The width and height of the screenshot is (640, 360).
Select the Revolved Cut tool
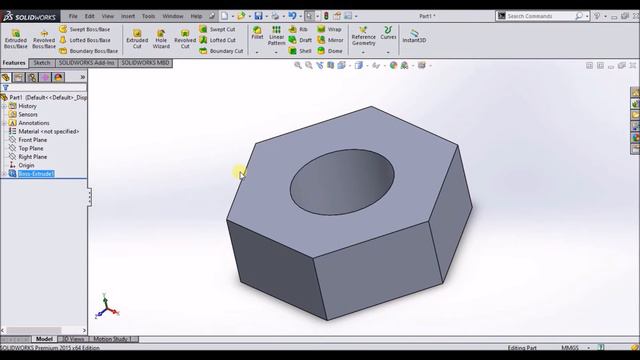point(185,39)
